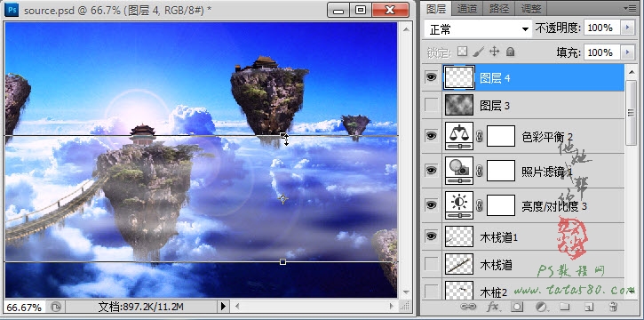Select Brightness/Contrast 3 adjustment icon

[459, 205]
